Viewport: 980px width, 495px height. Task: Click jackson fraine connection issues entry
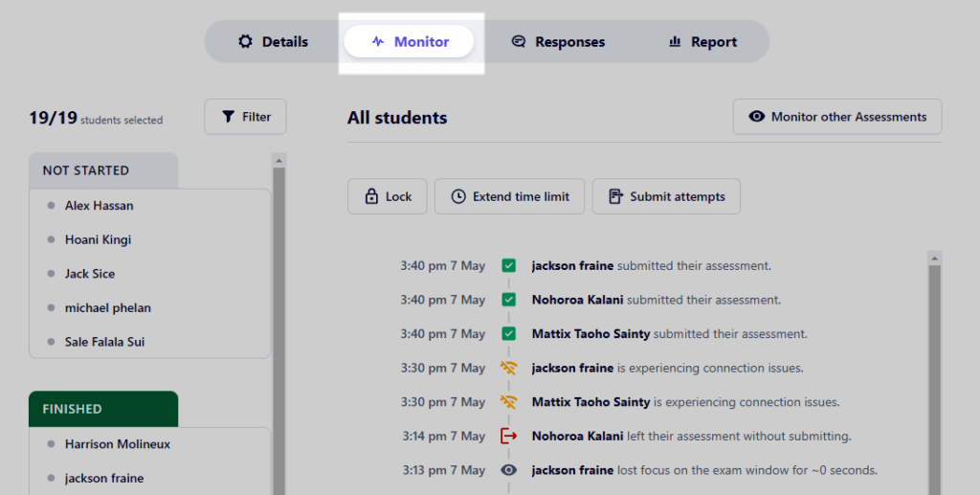point(667,368)
